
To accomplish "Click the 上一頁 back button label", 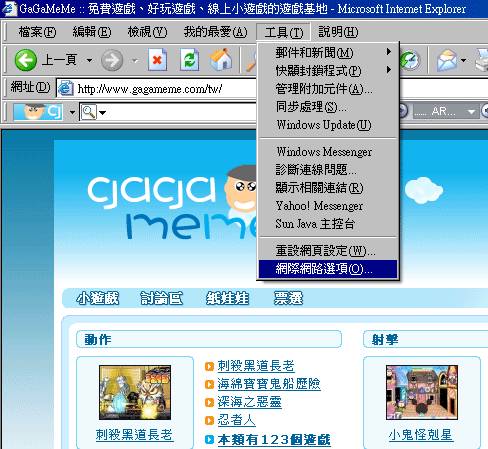I will pyautogui.click(x=59, y=60).
